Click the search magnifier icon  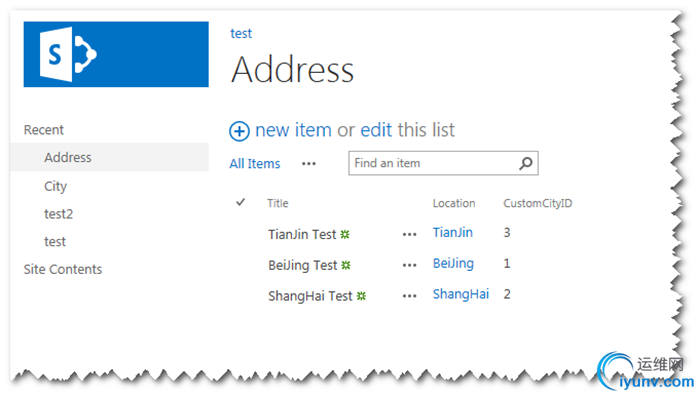pyautogui.click(x=526, y=163)
